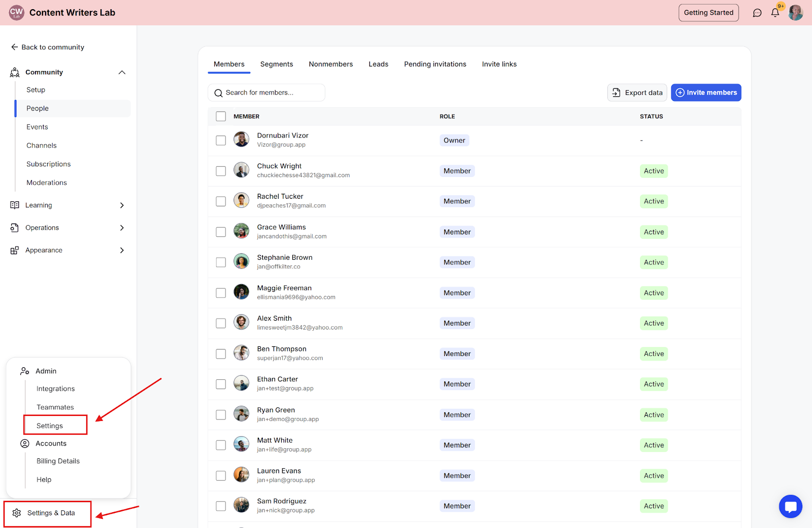Open the user profile avatar in header
This screenshot has width=812, height=528.
[x=795, y=13]
